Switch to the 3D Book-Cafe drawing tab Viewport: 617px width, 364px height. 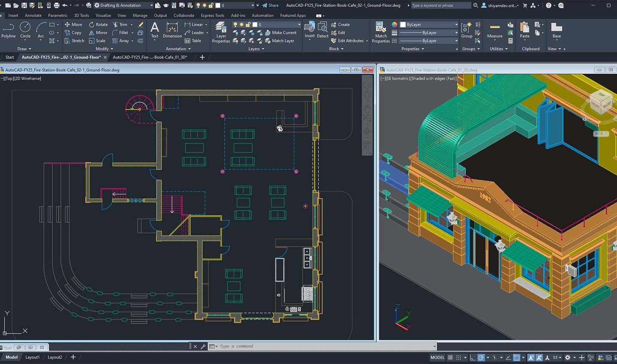click(x=150, y=57)
